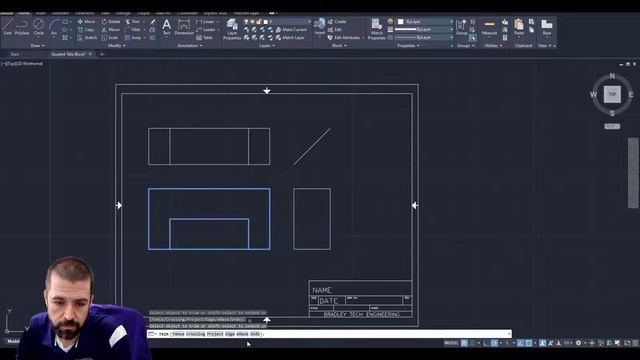The height and width of the screenshot is (360, 640).
Task: Click Create block button
Action: pyautogui.click(x=337, y=21)
